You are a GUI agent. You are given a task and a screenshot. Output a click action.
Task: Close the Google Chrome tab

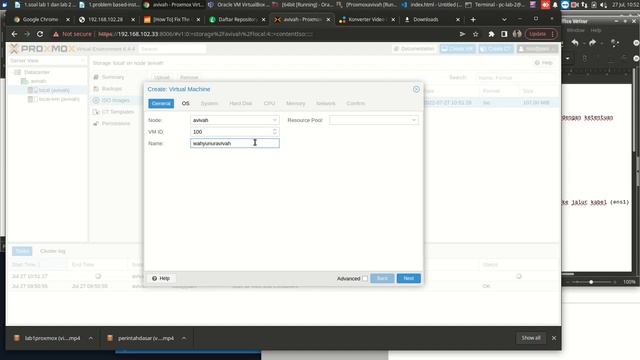point(68,20)
